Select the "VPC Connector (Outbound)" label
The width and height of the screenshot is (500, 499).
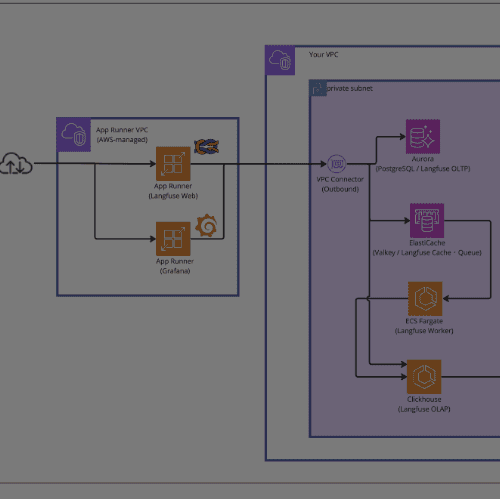[340, 184]
